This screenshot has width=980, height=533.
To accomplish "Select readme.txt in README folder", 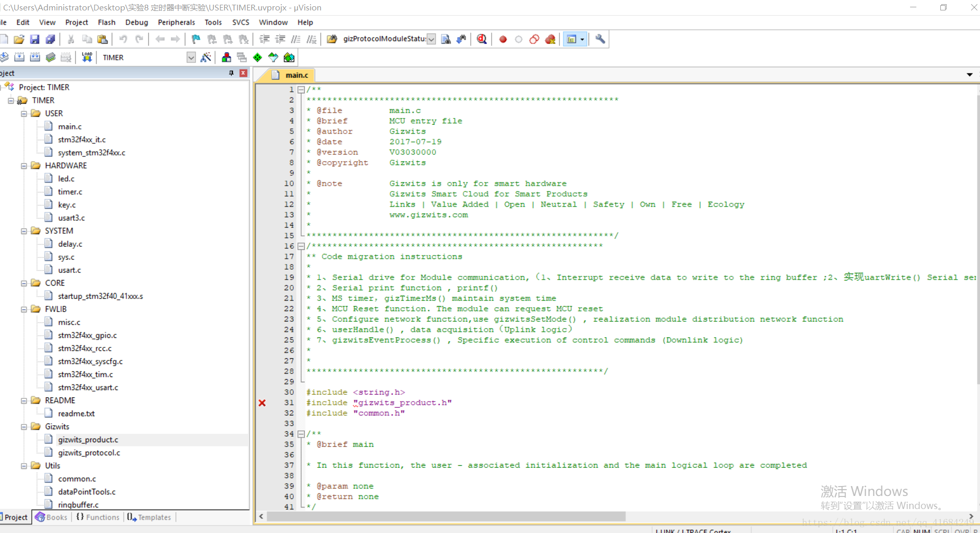I will coord(76,414).
